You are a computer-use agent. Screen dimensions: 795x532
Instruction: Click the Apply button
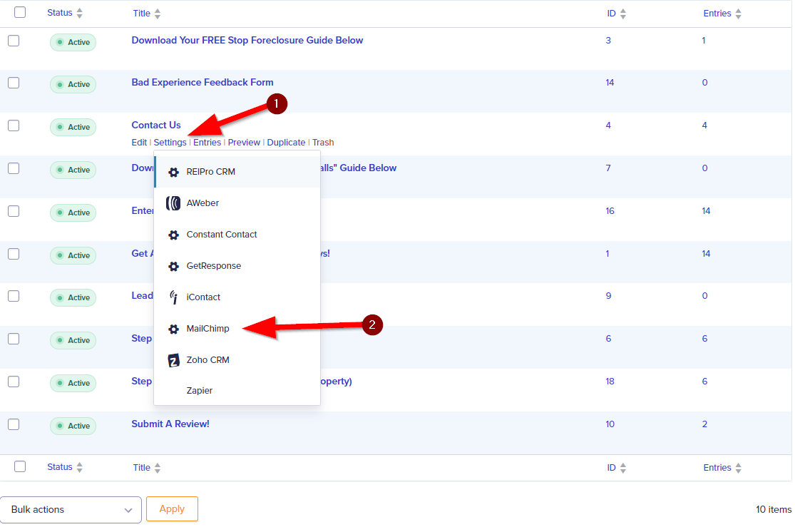(172, 509)
